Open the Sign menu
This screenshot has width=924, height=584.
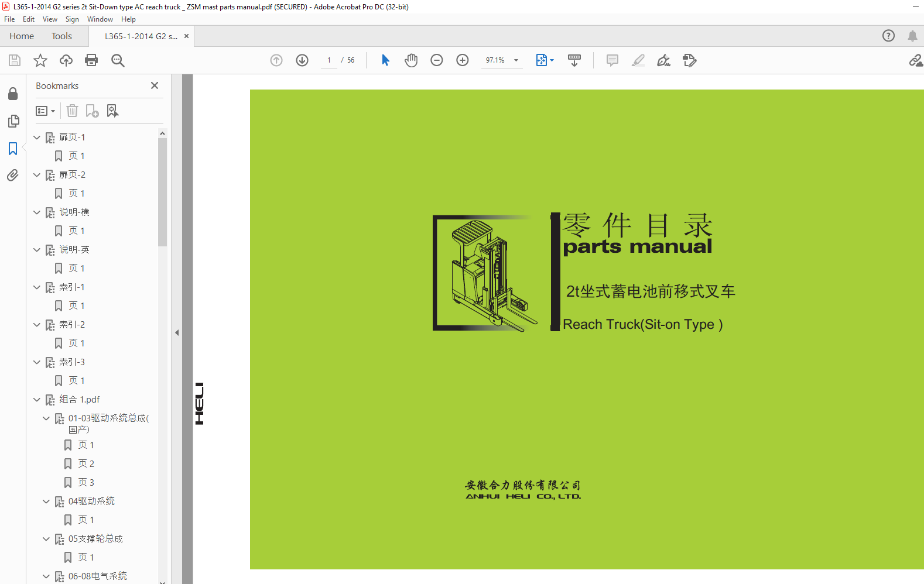(x=72, y=19)
